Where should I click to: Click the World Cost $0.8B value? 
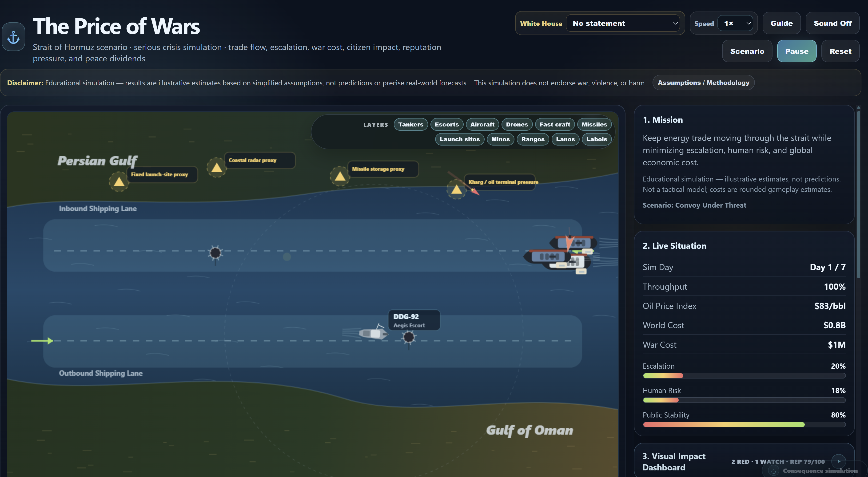tap(834, 325)
